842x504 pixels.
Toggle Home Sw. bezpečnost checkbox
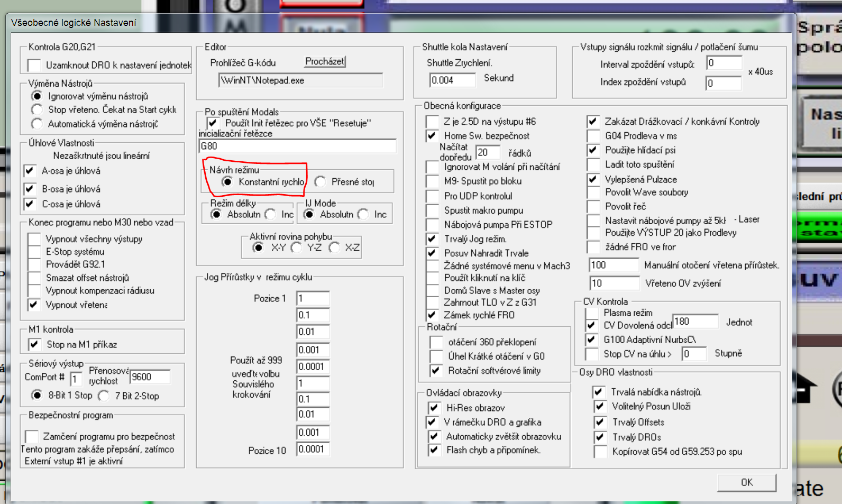click(432, 136)
